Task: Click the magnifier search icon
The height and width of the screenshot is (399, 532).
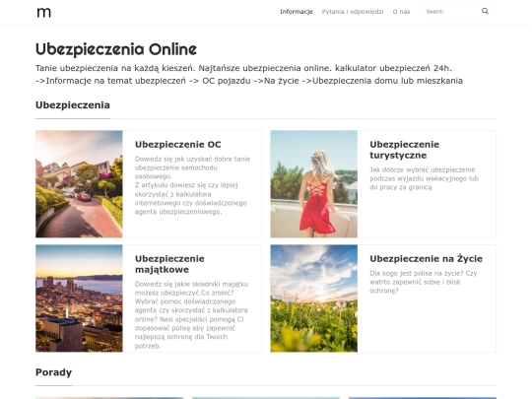Action: (x=485, y=11)
